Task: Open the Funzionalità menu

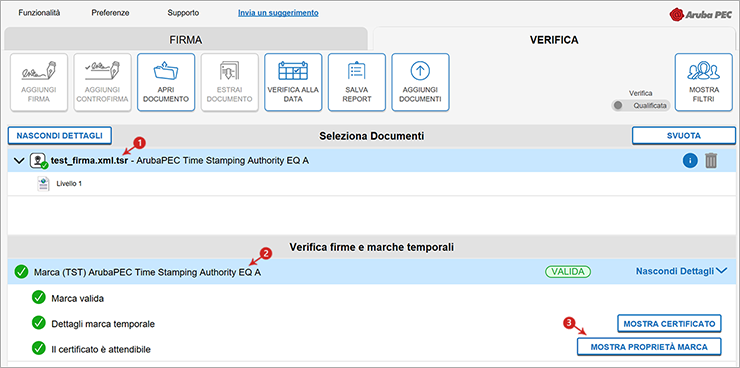Action: [x=39, y=13]
